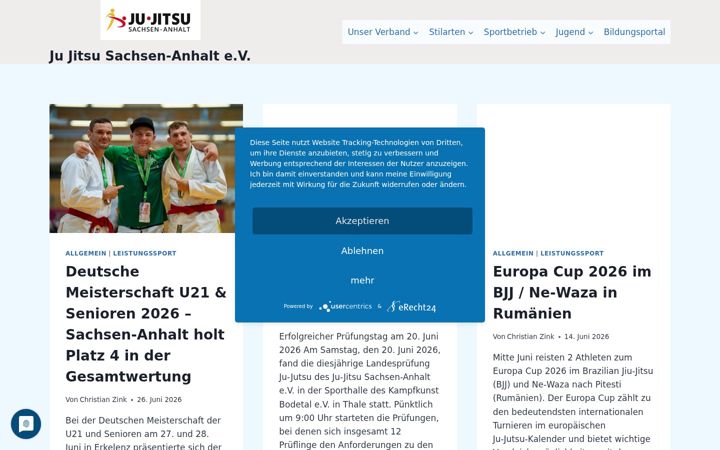The width and height of the screenshot is (720, 450).
Task: Click the Ju-Jitsu Sachsen-Anhalt logo
Action: point(150,20)
